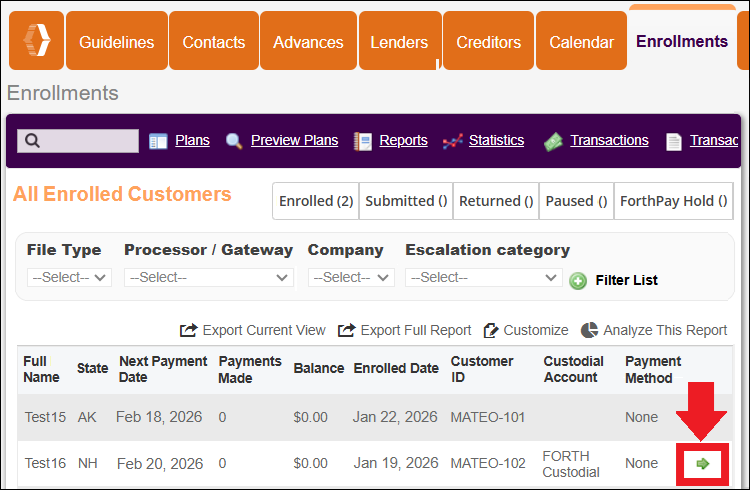Sort by Enrolled Date column header
The image size is (750, 490).
pyautogui.click(x=396, y=368)
